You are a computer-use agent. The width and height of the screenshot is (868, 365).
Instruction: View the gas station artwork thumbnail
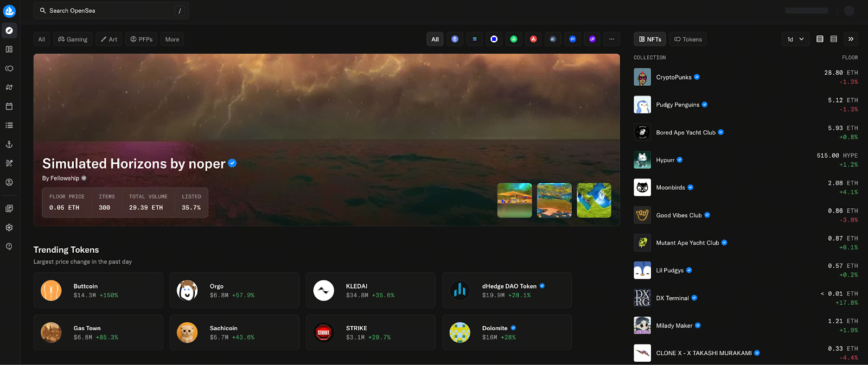coord(515,200)
